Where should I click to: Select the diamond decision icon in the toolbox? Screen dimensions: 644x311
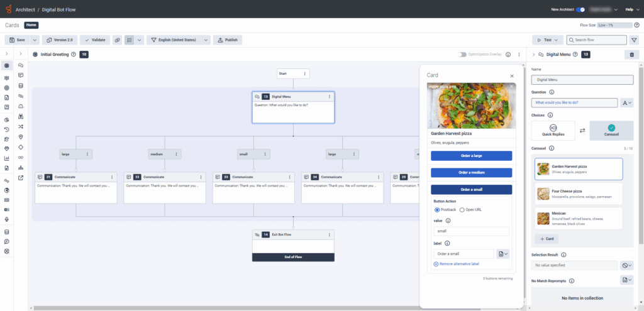(x=21, y=147)
